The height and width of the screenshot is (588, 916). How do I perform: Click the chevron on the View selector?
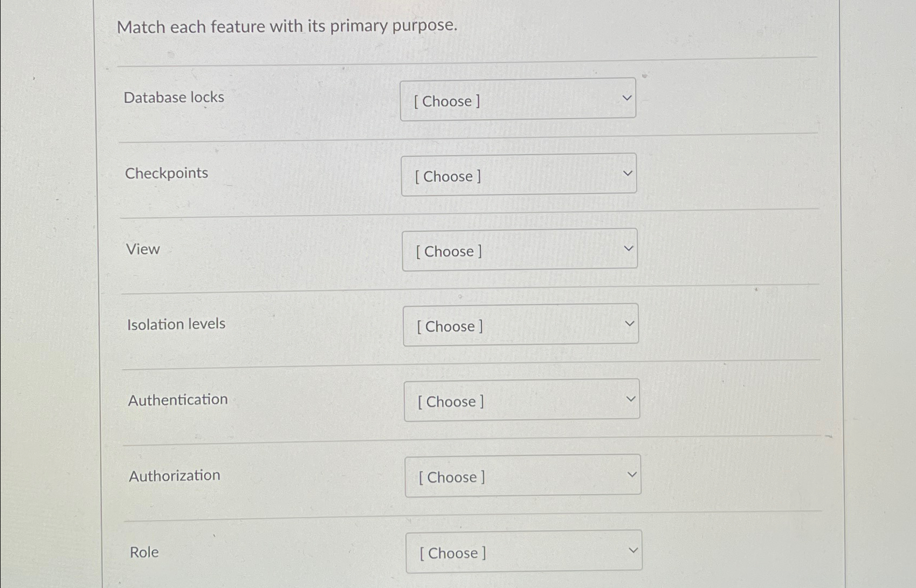pyautogui.click(x=628, y=247)
